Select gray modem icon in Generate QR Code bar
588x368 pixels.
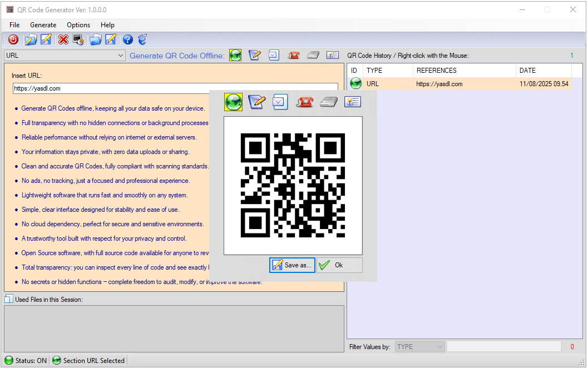coord(313,56)
